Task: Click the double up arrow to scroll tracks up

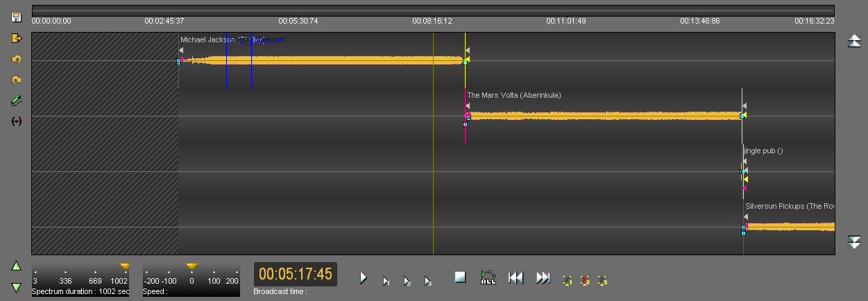Action: click(855, 42)
